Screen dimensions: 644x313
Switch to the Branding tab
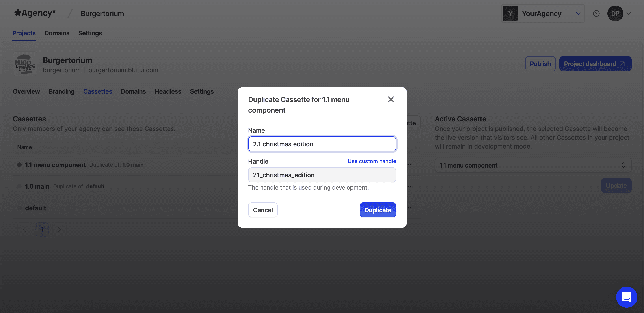click(61, 91)
